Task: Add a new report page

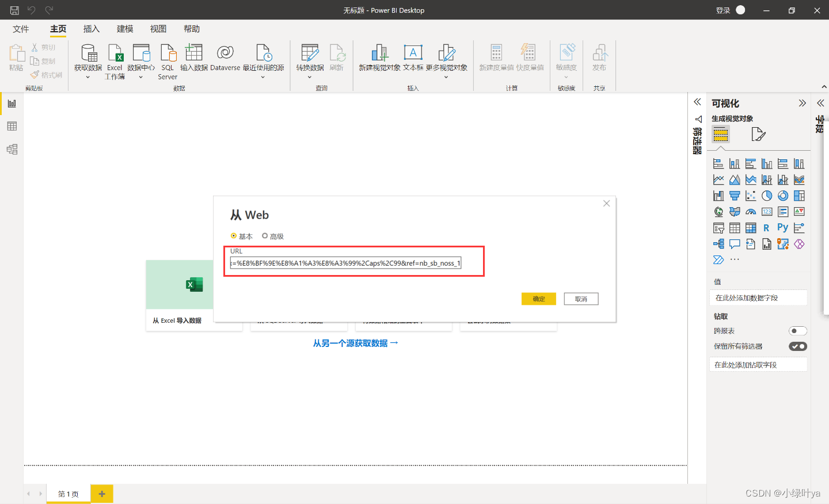Action: 102,494
